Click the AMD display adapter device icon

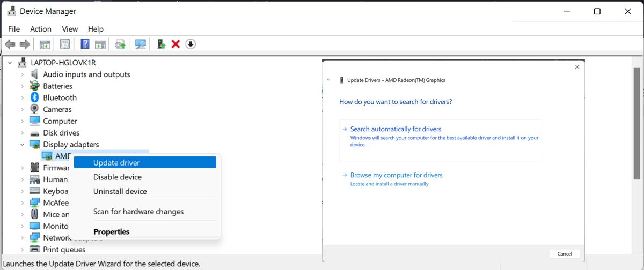click(x=47, y=156)
